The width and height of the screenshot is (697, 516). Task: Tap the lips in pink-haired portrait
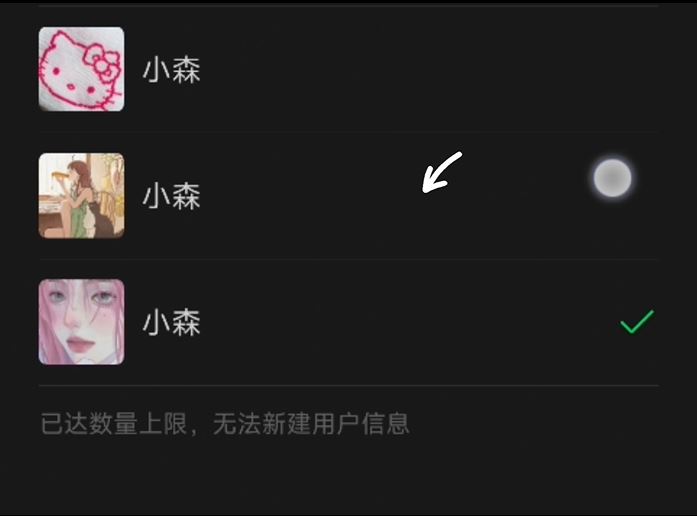78,344
